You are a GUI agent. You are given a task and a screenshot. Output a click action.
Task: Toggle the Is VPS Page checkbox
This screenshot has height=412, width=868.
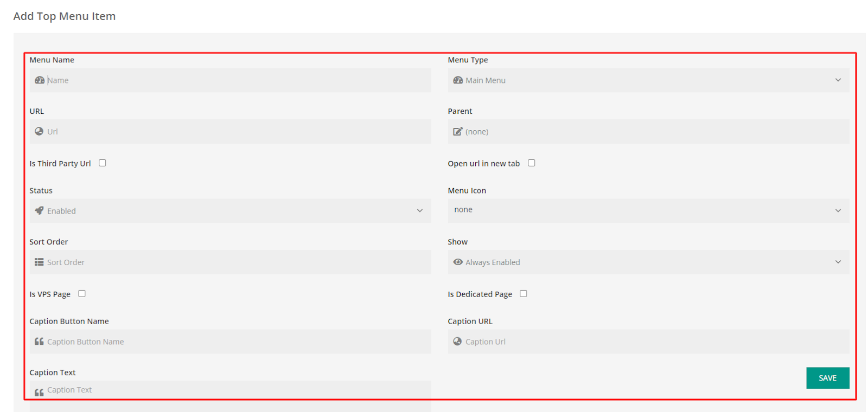coord(82,294)
